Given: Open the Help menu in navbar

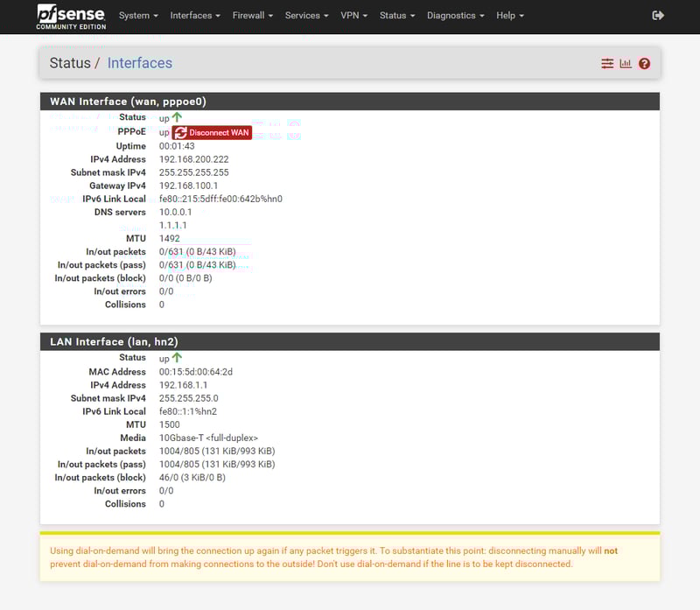Looking at the screenshot, I should (x=509, y=16).
